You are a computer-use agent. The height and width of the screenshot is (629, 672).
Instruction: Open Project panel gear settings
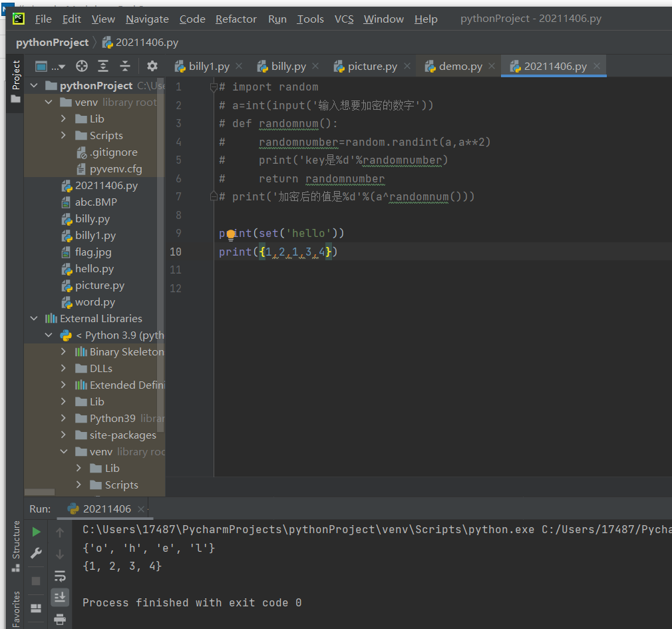click(x=152, y=66)
